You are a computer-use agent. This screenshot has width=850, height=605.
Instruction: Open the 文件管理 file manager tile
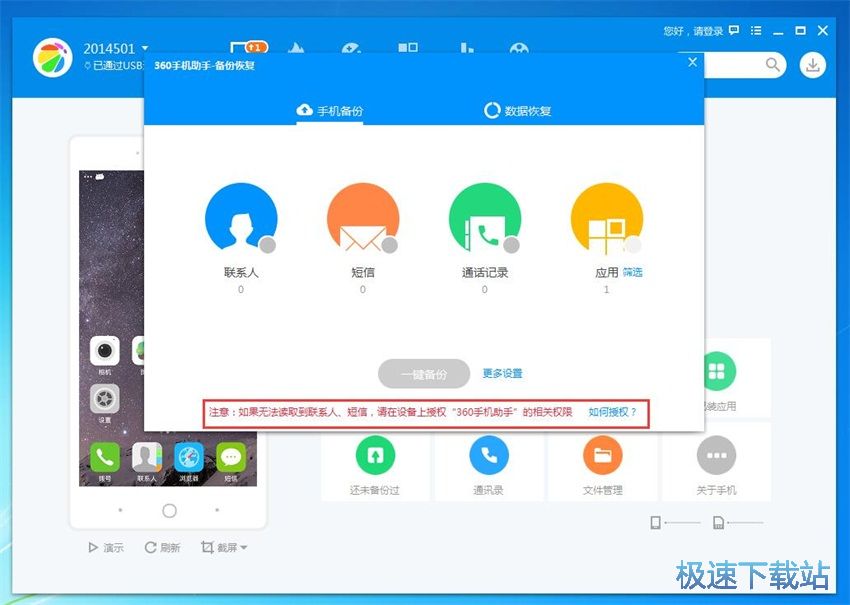pyautogui.click(x=603, y=465)
